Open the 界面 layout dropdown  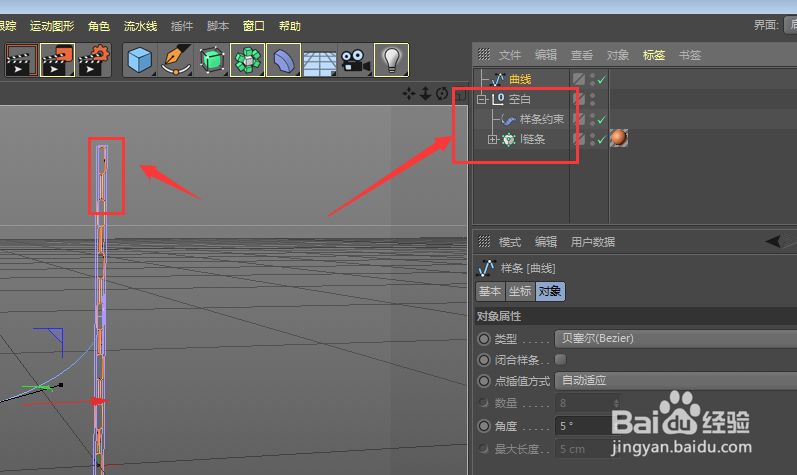790,25
